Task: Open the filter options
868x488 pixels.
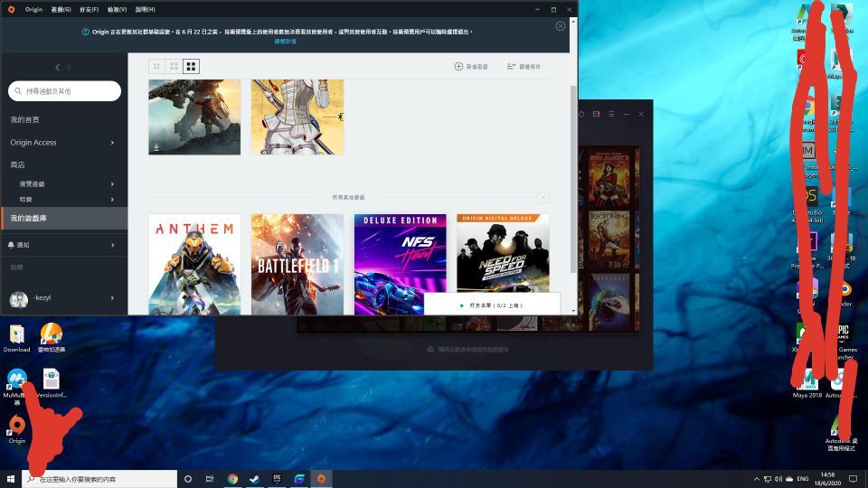Action: coord(524,66)
